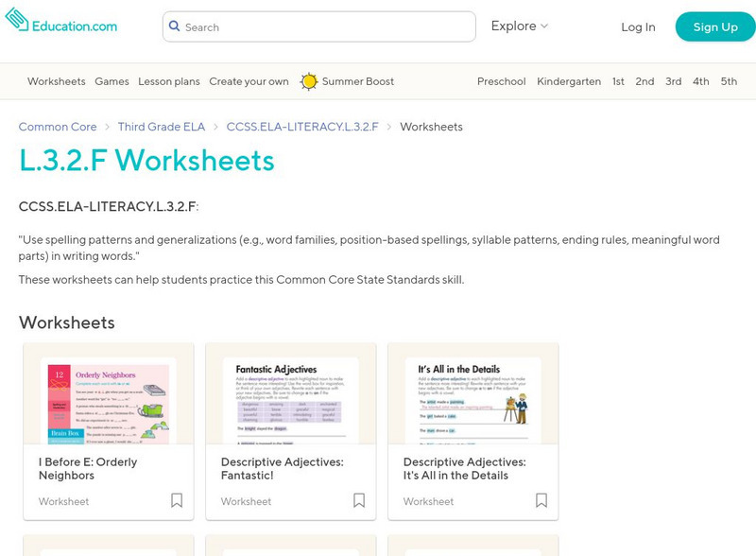Go to Common Core breadcrumb
Image resolution: width=756 pixels, height=556 pixels.
pos(58,127)
